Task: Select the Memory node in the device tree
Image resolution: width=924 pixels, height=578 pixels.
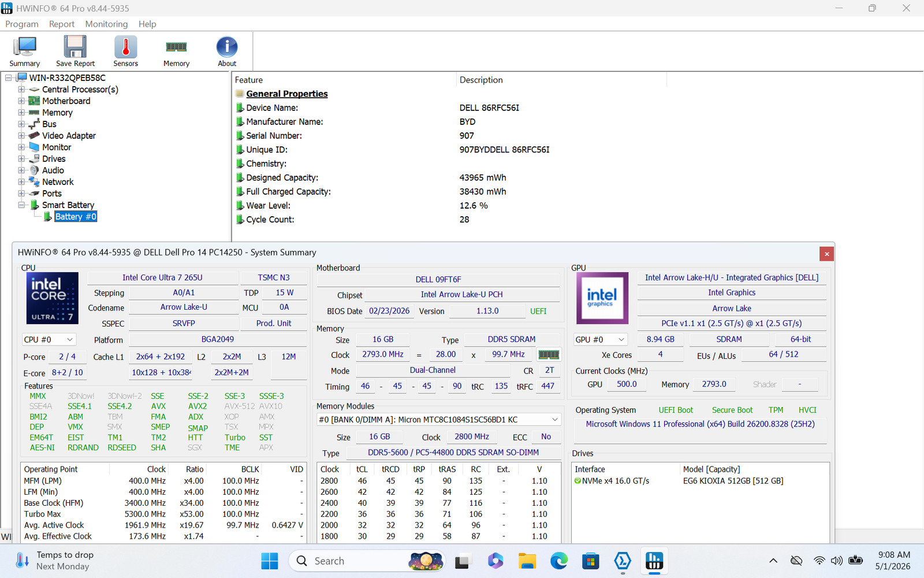Action: click(57, 113)
